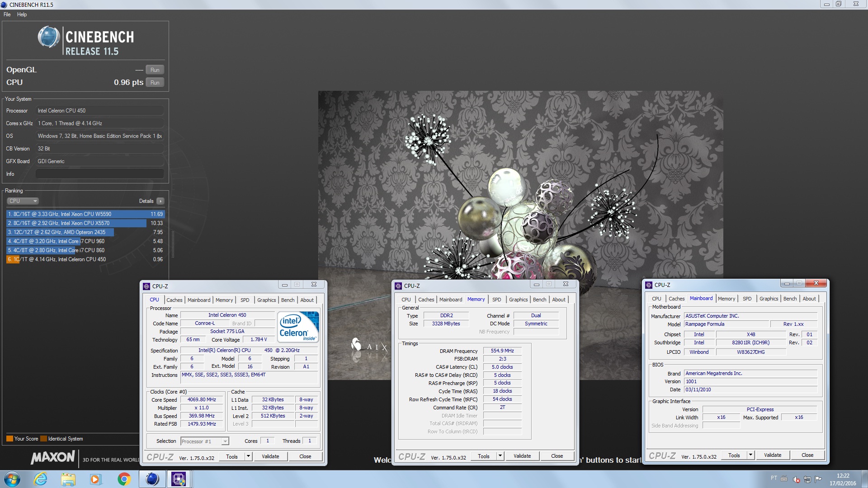
Task: Click Validate in the Mainboard window
Action: tap(773, 455)
